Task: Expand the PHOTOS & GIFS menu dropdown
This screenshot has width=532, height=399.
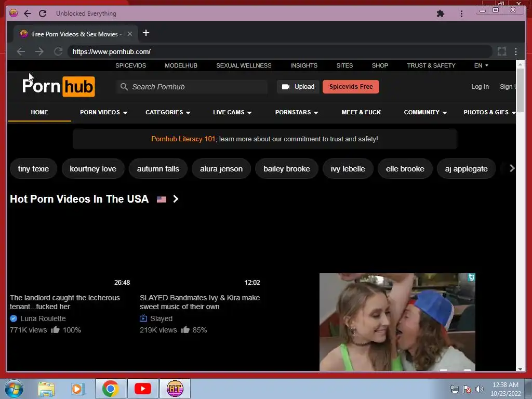Action: (x=489, y=112)
